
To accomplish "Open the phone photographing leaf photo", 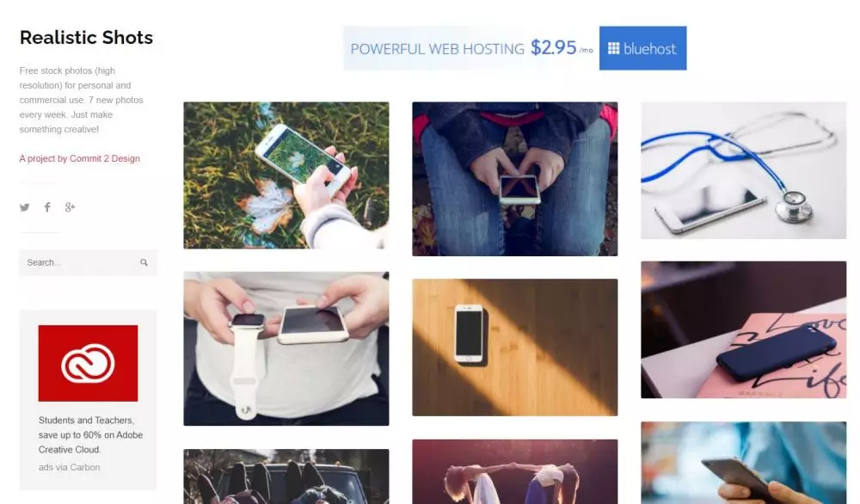I will pos(286,175).
